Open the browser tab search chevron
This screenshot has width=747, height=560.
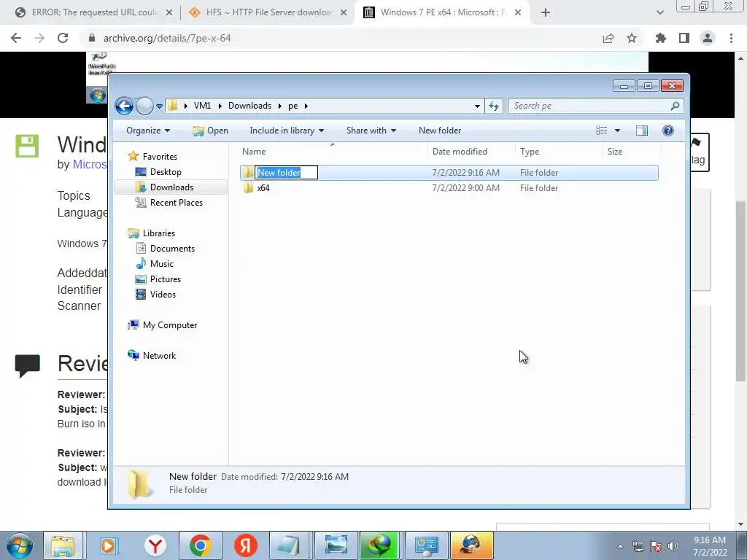click(x=659, y=13)
